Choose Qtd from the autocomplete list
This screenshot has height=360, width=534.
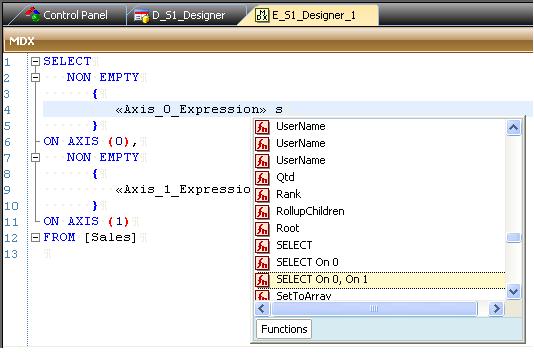pos(380,177)
